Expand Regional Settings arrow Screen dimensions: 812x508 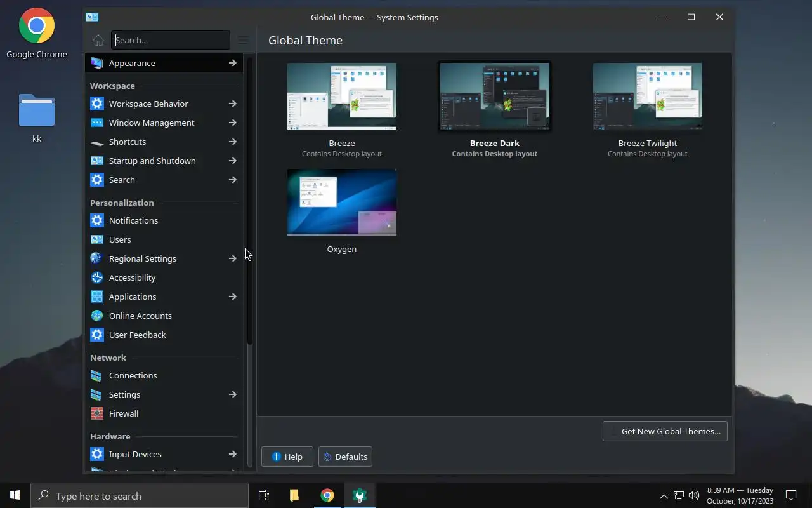pos(232,258)
